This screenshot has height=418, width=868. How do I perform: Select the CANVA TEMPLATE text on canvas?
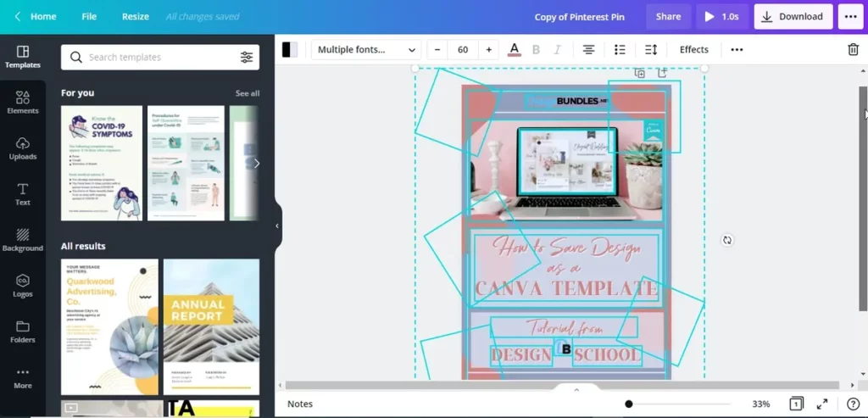point(566,288)
